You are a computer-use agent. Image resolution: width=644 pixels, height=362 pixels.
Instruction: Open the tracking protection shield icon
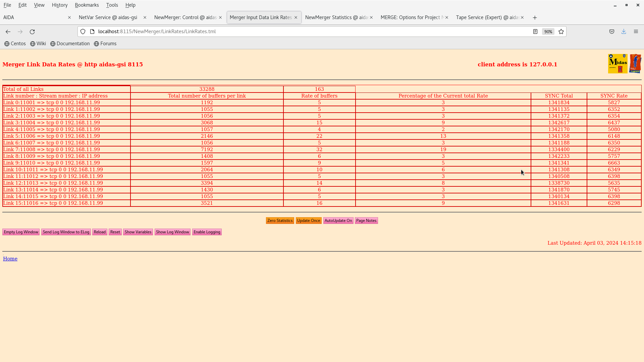[x=83, y=32]
